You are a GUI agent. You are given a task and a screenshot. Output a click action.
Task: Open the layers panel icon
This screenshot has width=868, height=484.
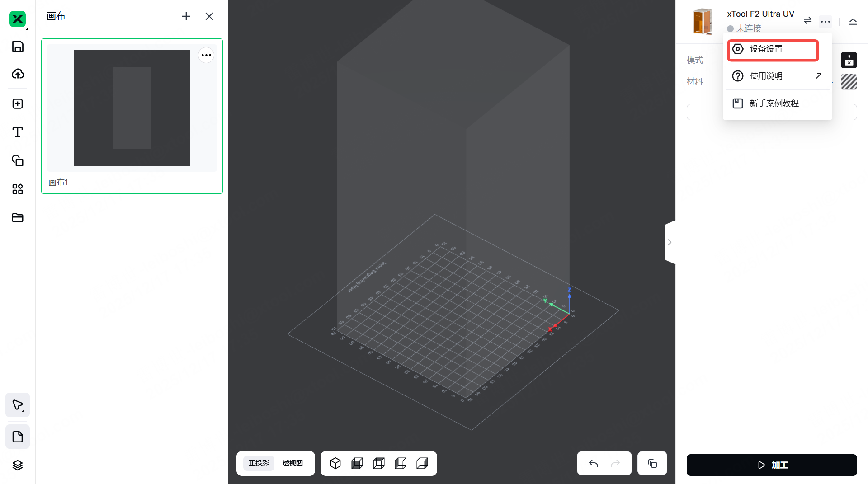18,465
